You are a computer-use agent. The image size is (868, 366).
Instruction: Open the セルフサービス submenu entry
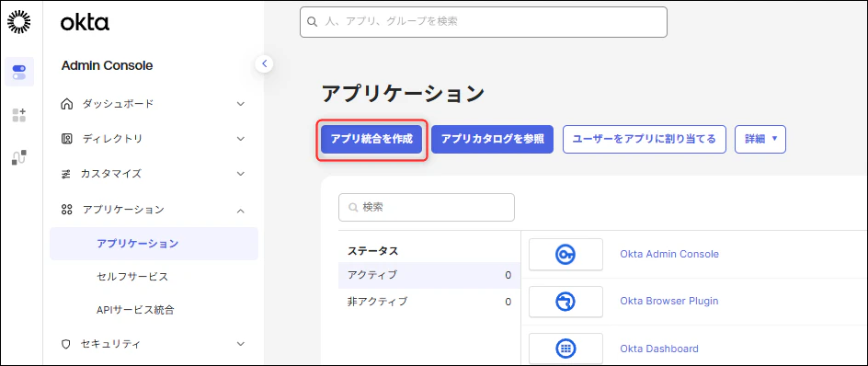coord(131,276)
